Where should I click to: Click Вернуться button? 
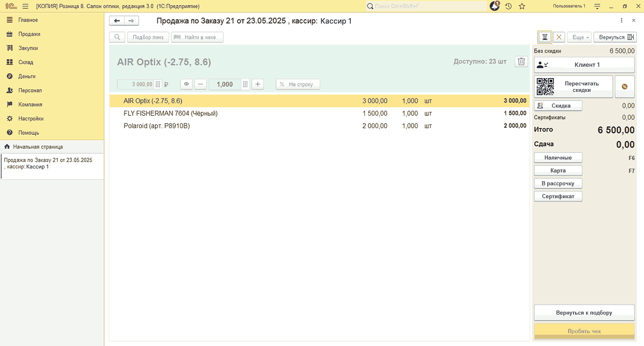(x=615, y=37)
